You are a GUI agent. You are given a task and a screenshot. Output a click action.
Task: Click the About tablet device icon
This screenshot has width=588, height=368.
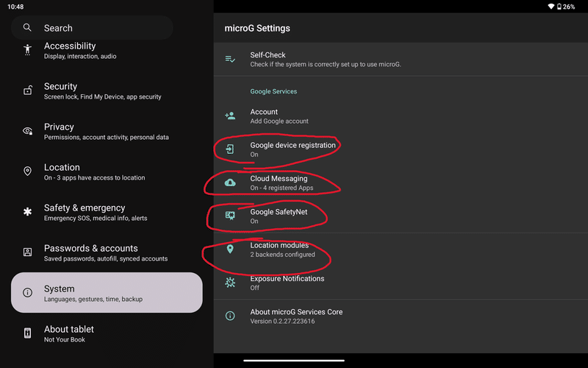(27, 333)
